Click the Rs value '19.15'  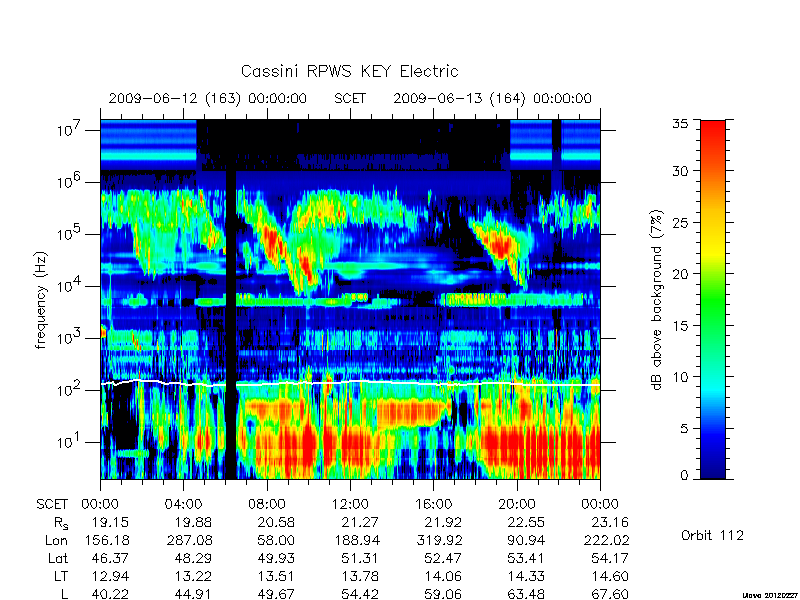click(x=110, y=522)
